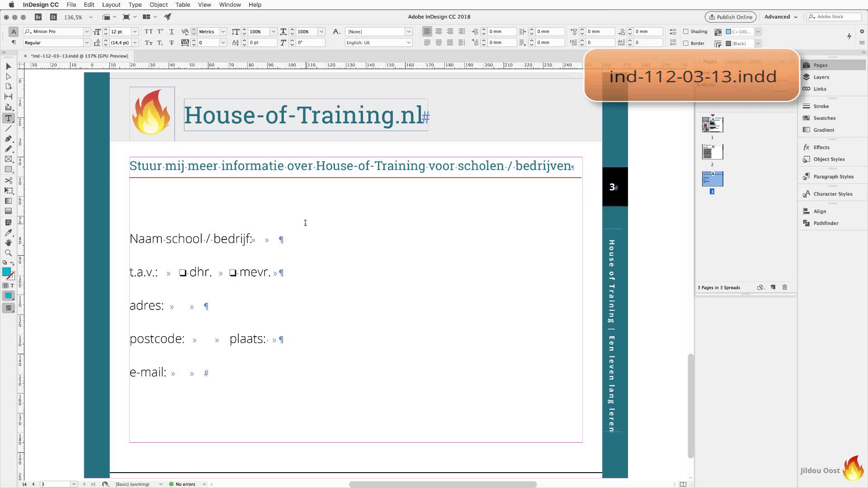The image size is (868, 488).
Task: Select the Line tool
Action: point(8,128)
